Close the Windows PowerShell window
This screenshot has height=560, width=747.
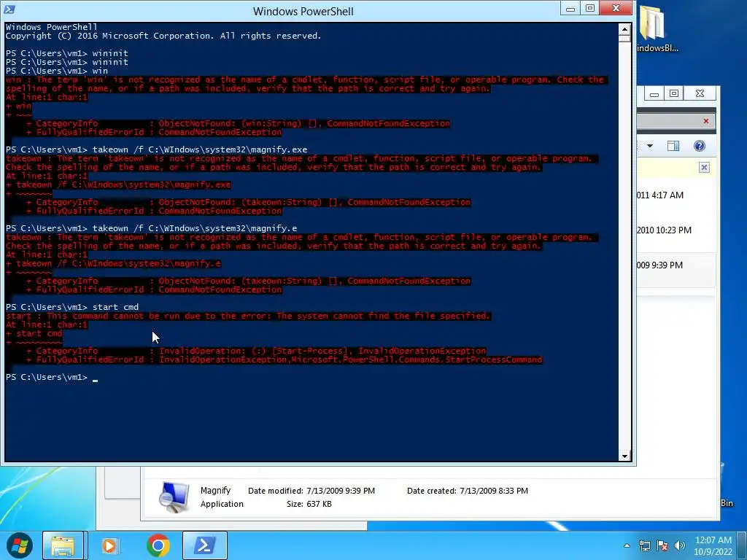[616, 8]
